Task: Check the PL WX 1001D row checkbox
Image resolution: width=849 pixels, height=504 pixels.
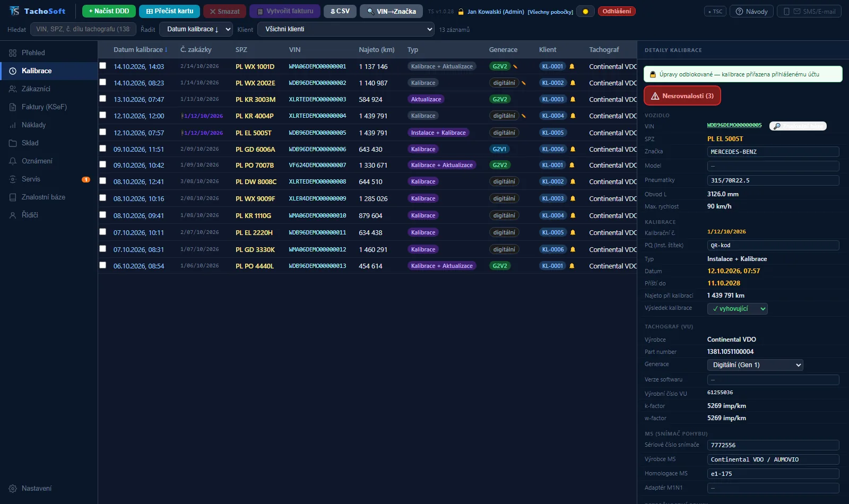Action: tap(103, 66)
